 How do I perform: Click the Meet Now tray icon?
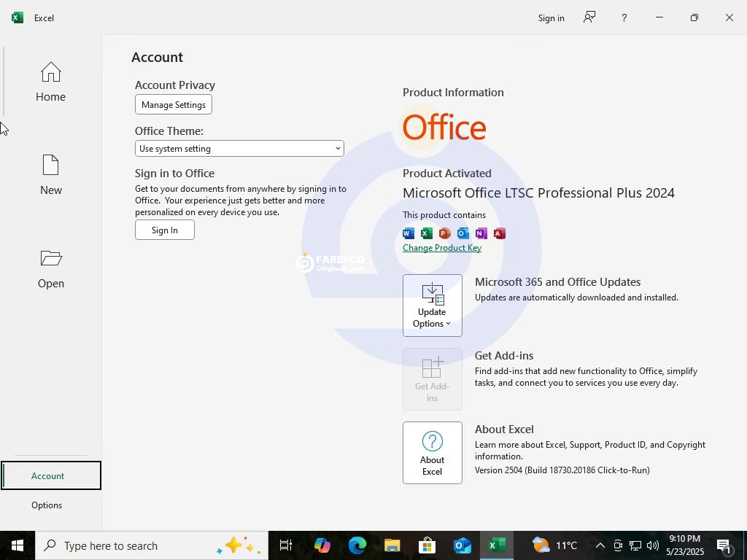click(x=618, y=545)
